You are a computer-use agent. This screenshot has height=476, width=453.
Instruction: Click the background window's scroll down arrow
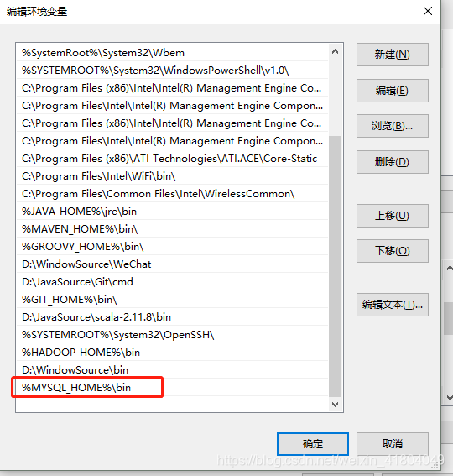pyautogui.click(x=449, y=397)
